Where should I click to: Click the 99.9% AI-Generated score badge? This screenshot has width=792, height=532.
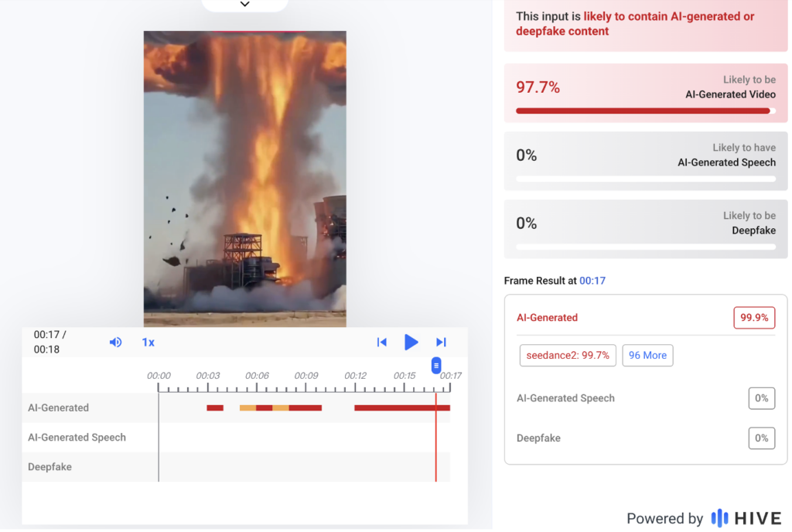[753, 317]
